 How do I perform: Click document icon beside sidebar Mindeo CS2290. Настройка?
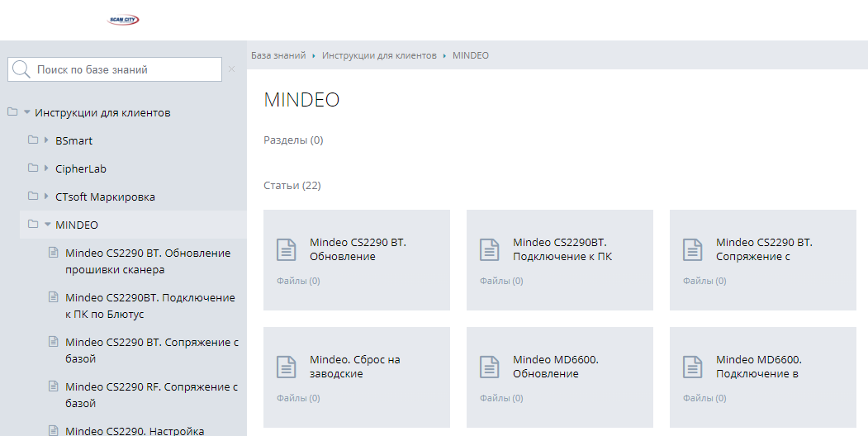click(53, 430)
